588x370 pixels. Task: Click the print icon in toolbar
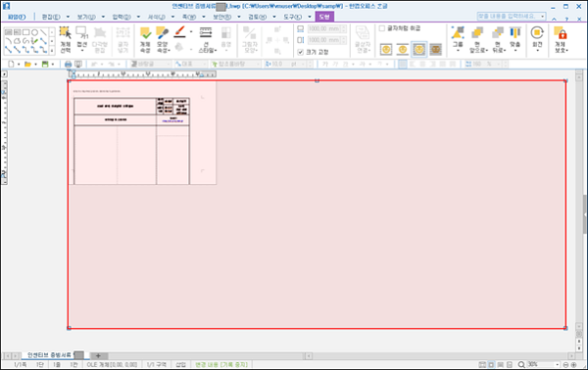[x=68, y=64]
